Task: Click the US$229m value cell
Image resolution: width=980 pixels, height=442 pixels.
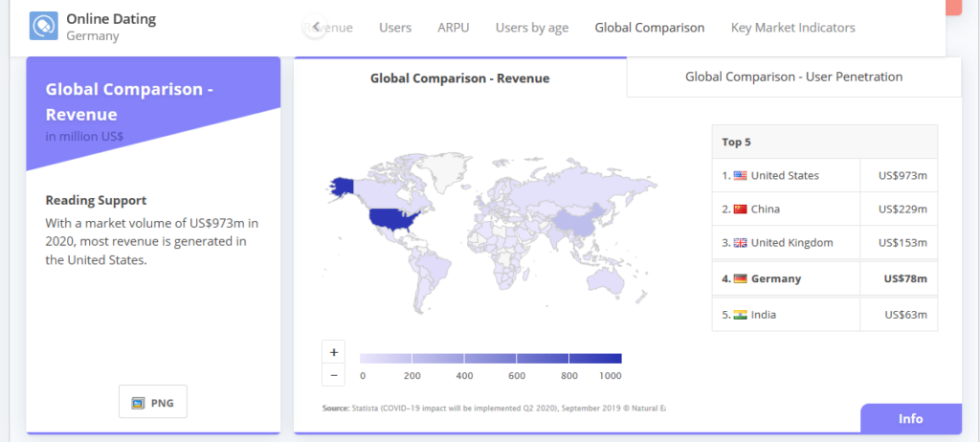Action: (x=899, y=209)
